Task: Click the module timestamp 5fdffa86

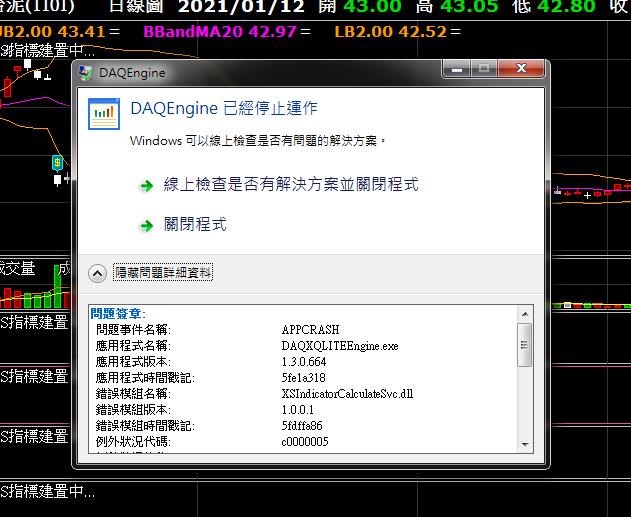Action: [x=302, y=426]
